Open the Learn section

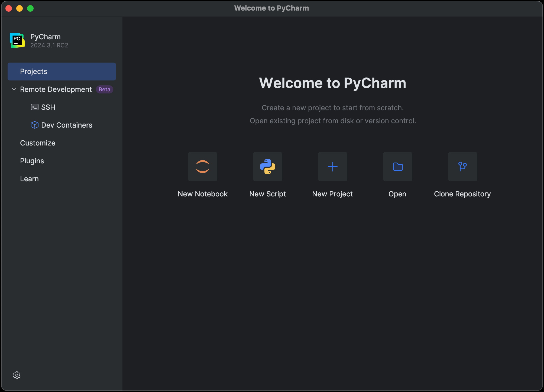pyautogui.click(x=29, y=179)
